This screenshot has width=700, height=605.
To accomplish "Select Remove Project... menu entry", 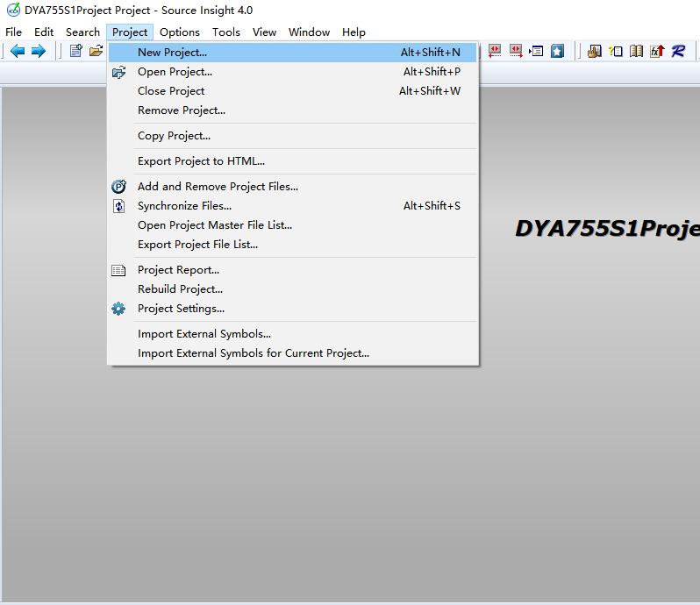I will point(292,110).
